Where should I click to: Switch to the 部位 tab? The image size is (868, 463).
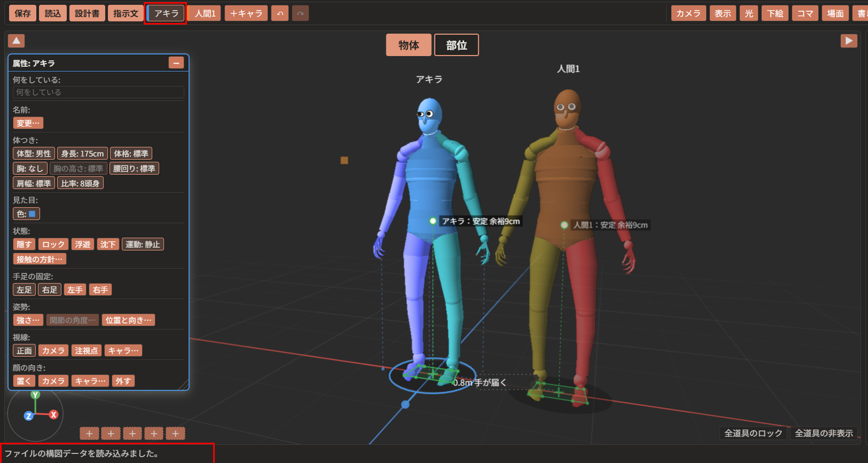click(457, 45)
